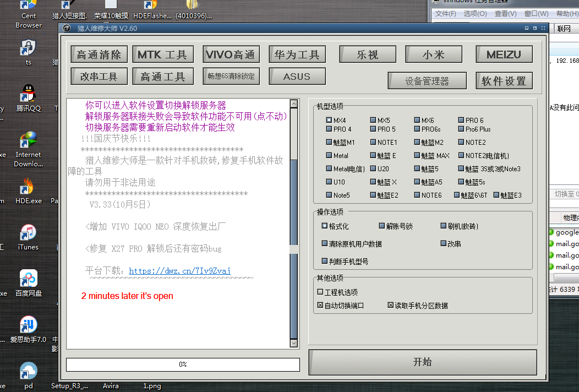Screen dimensions: 579x392
Task: Select the MEIZU section button
Action: pyautogui.click(x=504, y=55)
